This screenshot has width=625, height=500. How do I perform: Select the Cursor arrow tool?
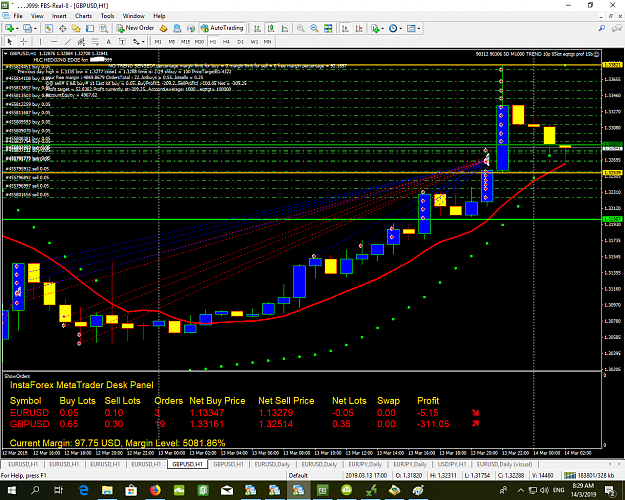coord(10,41)
